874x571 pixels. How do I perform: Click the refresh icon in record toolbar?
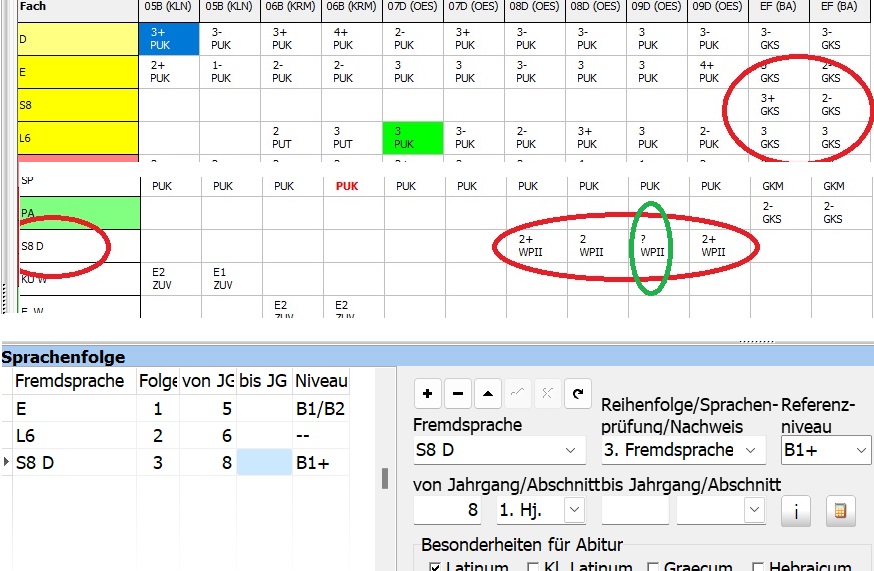coord(577,393)
